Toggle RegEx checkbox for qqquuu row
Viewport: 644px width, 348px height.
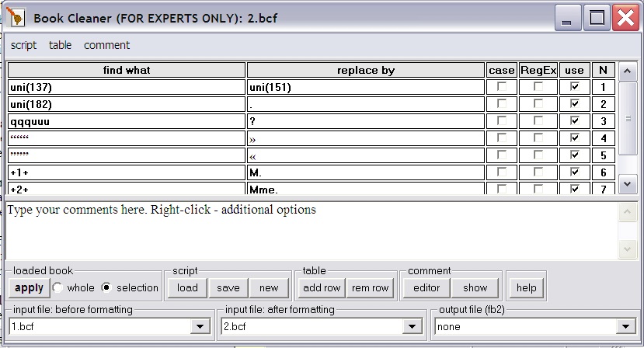(x=538, y=121)
